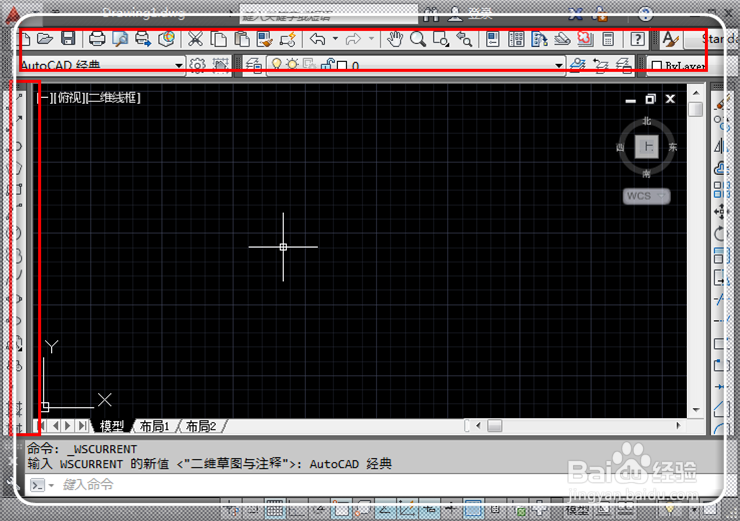Toggle layer 0 lock padlock
Viewport: 740px width, 521px height.
pyautogui.click(x=327, y=65)
